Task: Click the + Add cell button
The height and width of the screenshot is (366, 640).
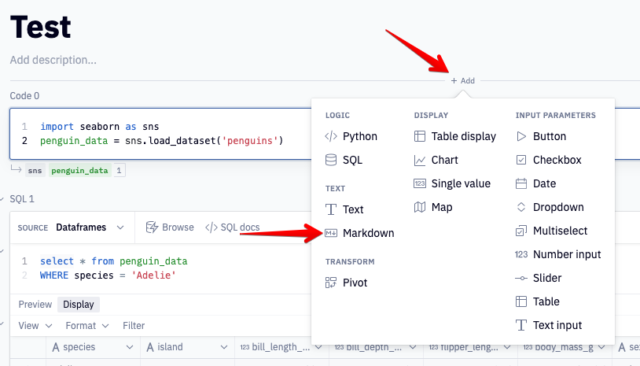Action: [463, 81]
